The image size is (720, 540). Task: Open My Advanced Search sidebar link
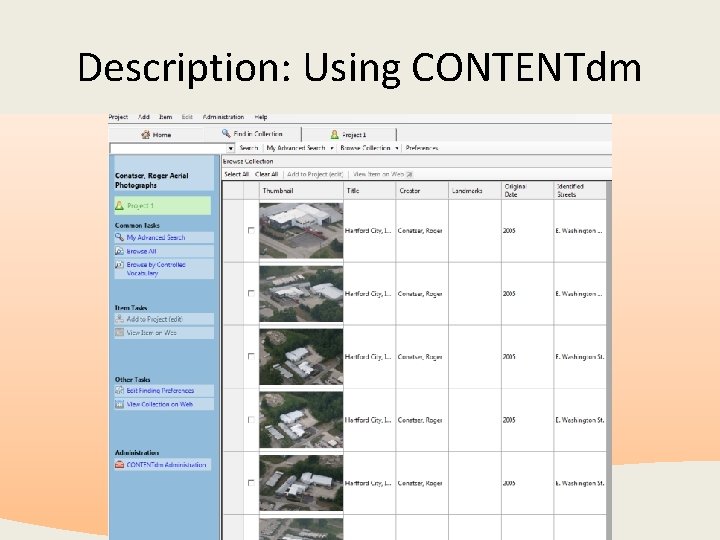156,237
